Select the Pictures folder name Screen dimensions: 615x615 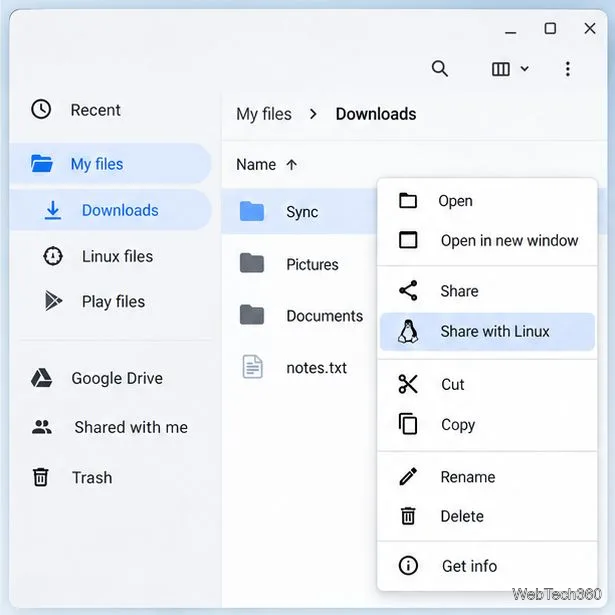point(312,264)
